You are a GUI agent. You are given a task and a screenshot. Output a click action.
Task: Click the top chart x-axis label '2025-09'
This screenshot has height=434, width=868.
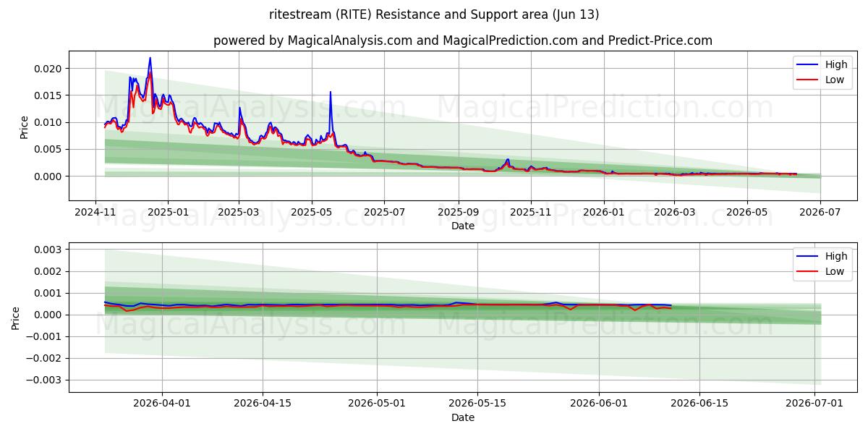point(458,211)
